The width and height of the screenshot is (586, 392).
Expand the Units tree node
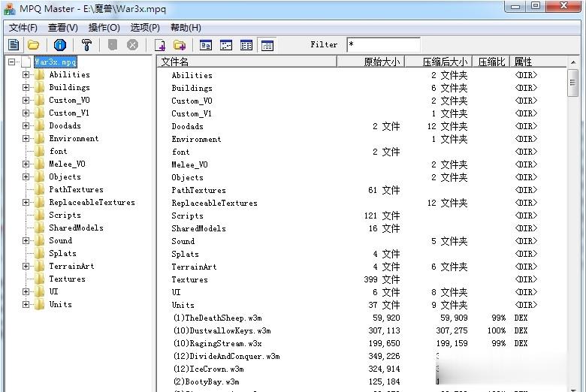(26, 305)
